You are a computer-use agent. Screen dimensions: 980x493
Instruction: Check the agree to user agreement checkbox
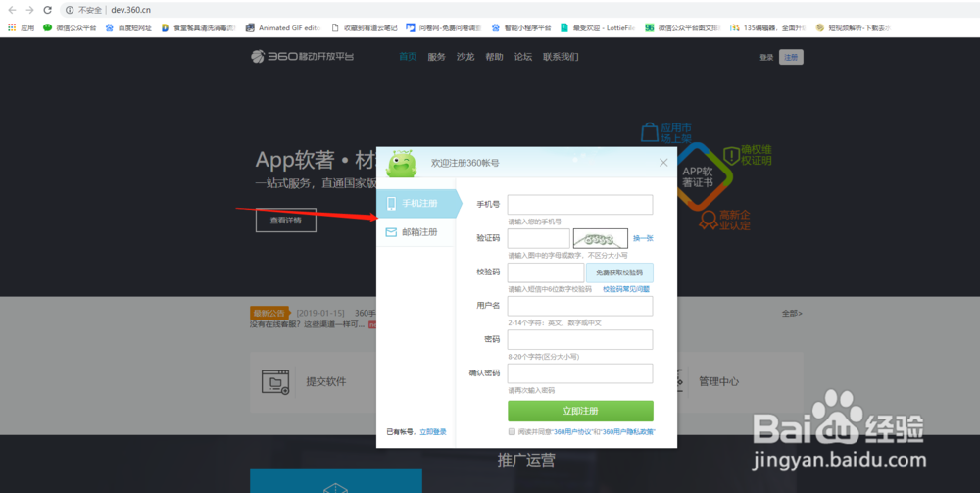click(512, 432)
